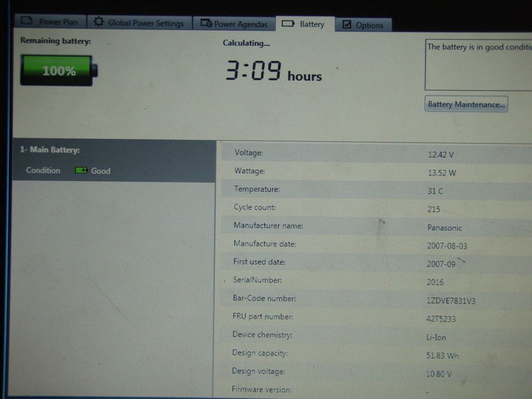Screen dimensions: 532x399
Task: Click the Manufacturer name row label
Action: [268, 225]
